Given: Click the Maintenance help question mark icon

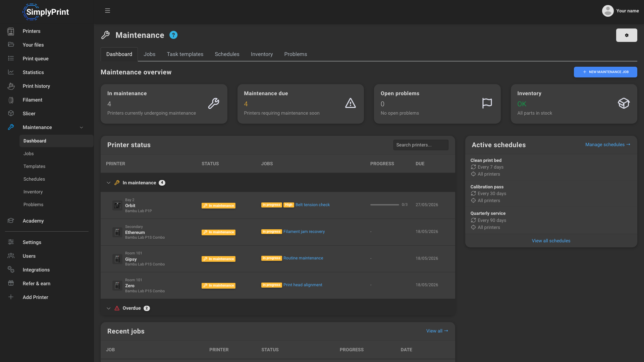Looking at the screenshot, I should [173, 35].
